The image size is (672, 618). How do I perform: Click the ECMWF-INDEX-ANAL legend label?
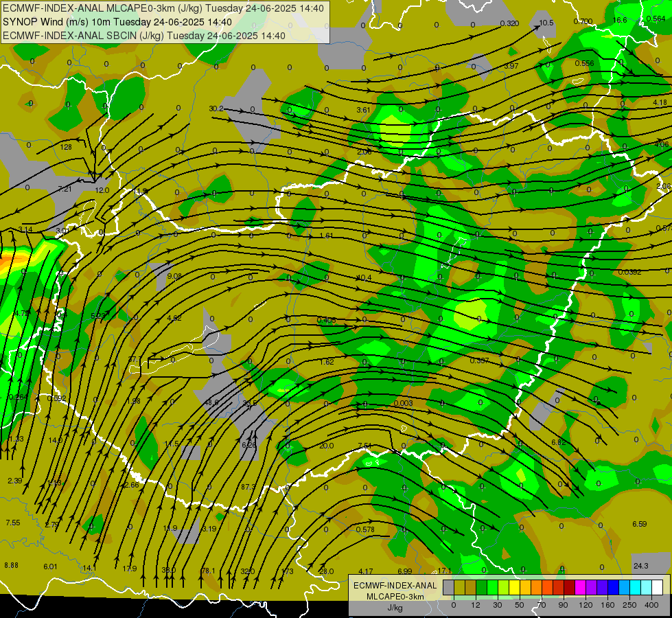395,586
